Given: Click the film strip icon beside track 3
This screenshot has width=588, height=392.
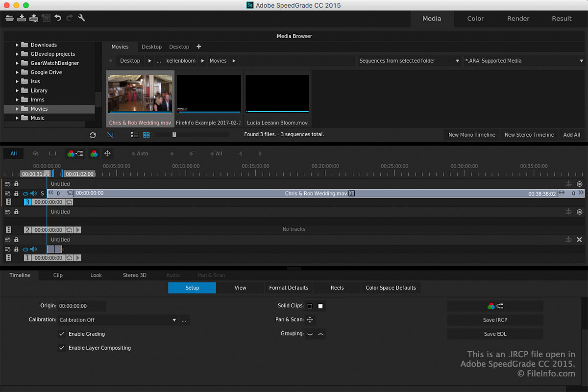Looking at the screenshot, I should tap(8, 202).
